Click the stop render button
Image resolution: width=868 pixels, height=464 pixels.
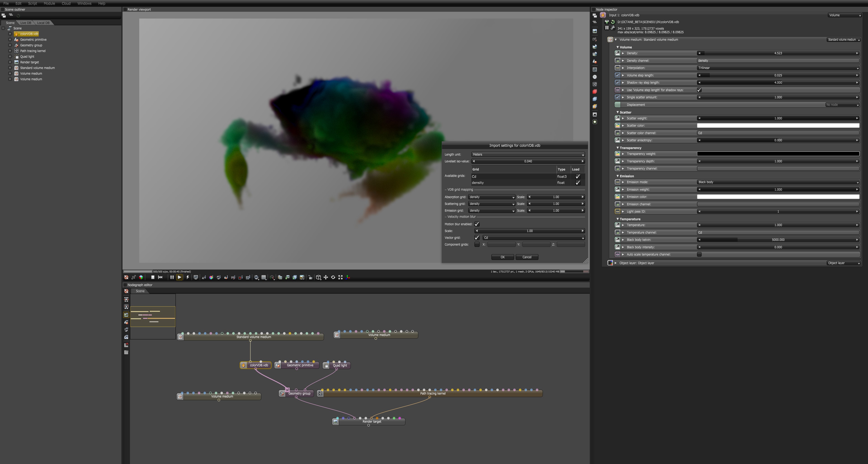coord(153,277)
